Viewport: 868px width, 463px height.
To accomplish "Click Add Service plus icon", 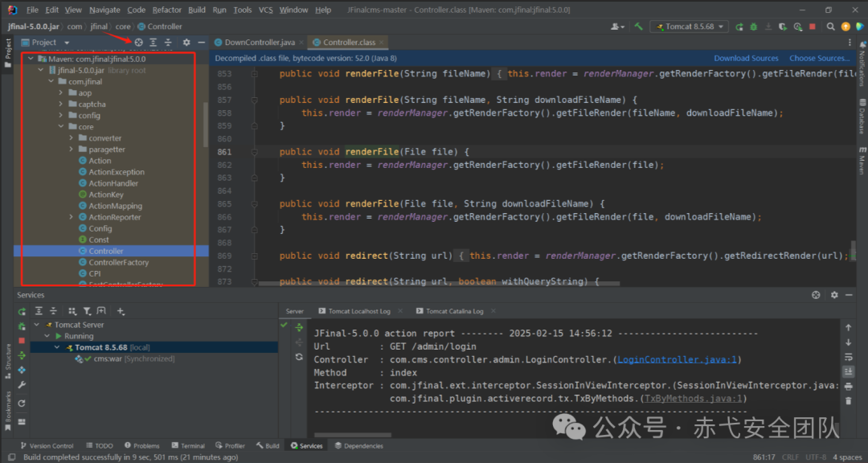I will coord(120,311).
